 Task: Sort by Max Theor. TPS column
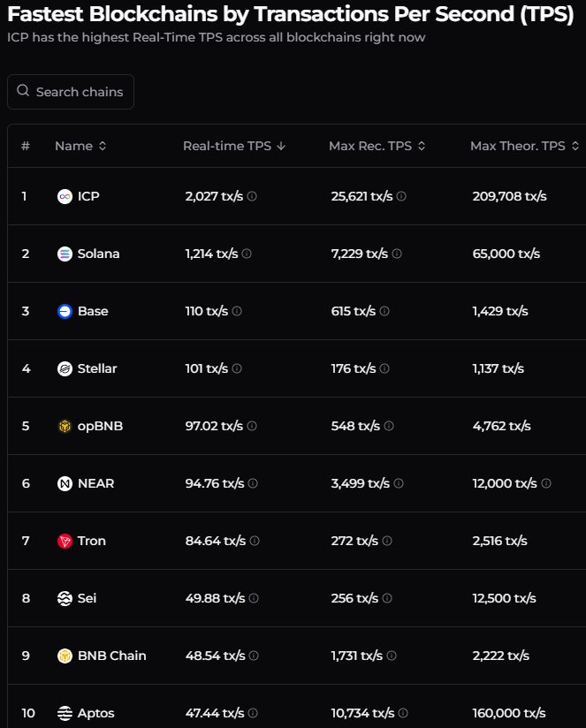pyautogui.click(x=525, y=146)
